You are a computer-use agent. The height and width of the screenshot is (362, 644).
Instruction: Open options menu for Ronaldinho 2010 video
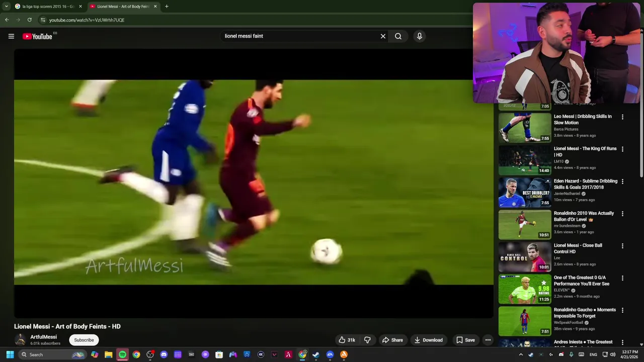pyautogui.click(x=622, y=214)
